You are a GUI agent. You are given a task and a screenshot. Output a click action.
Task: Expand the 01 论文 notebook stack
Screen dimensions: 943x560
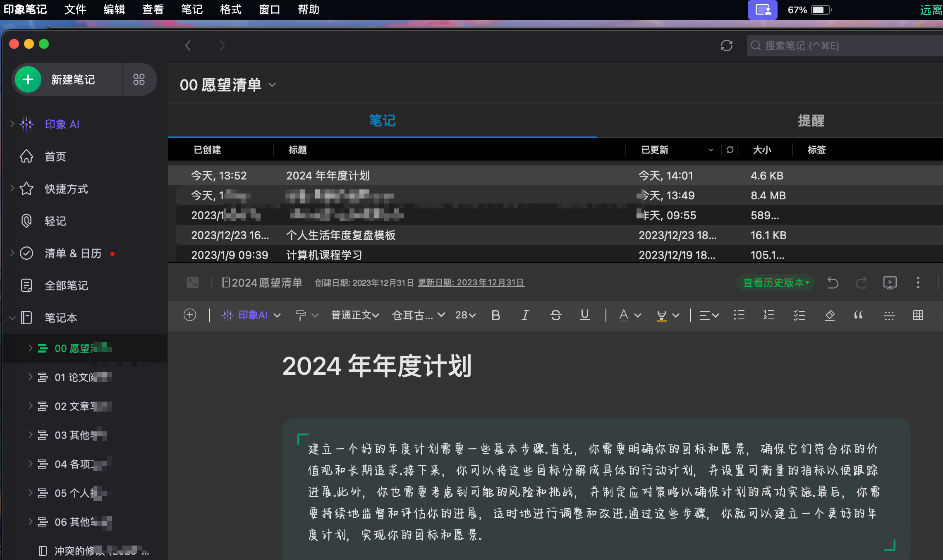pos(30,377)
